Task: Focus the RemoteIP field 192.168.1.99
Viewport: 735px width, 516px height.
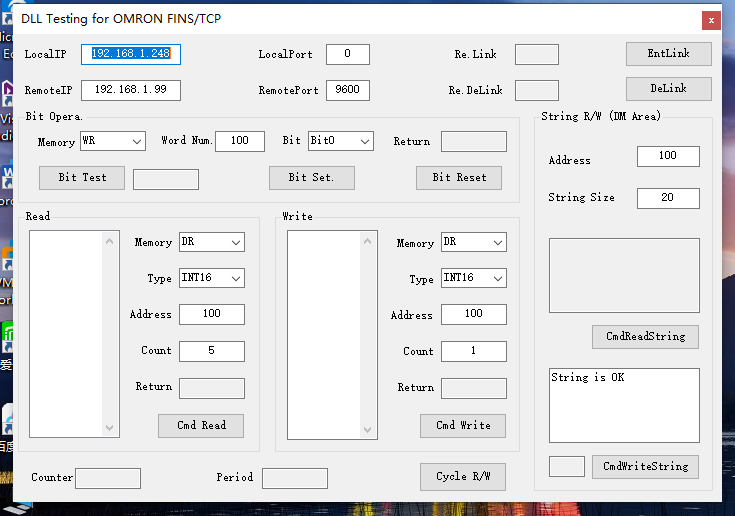Action: point(131,90)
